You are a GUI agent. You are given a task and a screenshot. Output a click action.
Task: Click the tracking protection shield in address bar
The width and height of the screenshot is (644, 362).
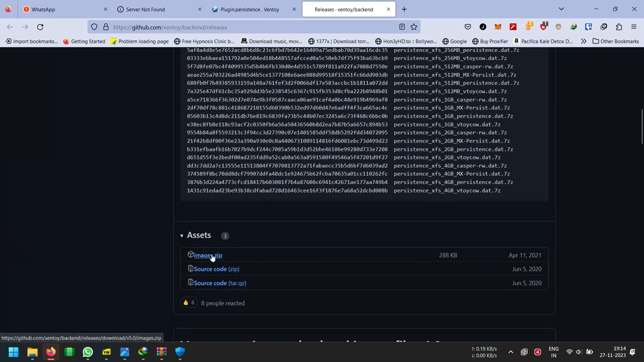point(94,27)
